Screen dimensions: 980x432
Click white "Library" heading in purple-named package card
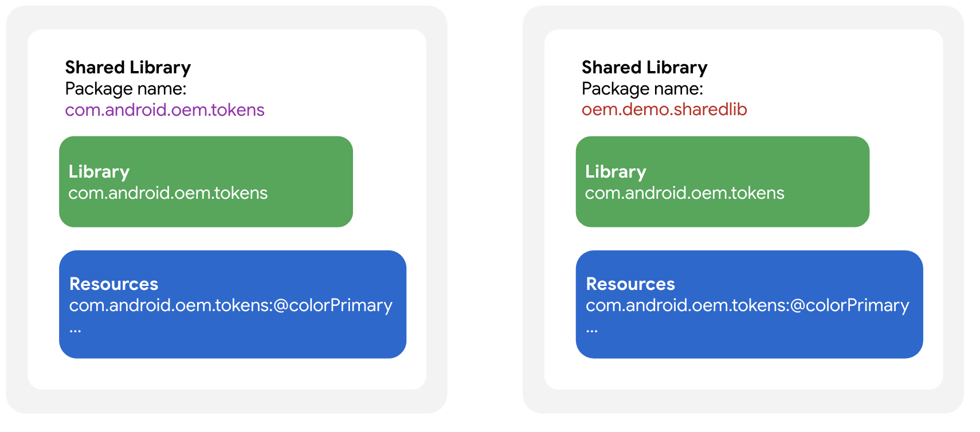99,172
